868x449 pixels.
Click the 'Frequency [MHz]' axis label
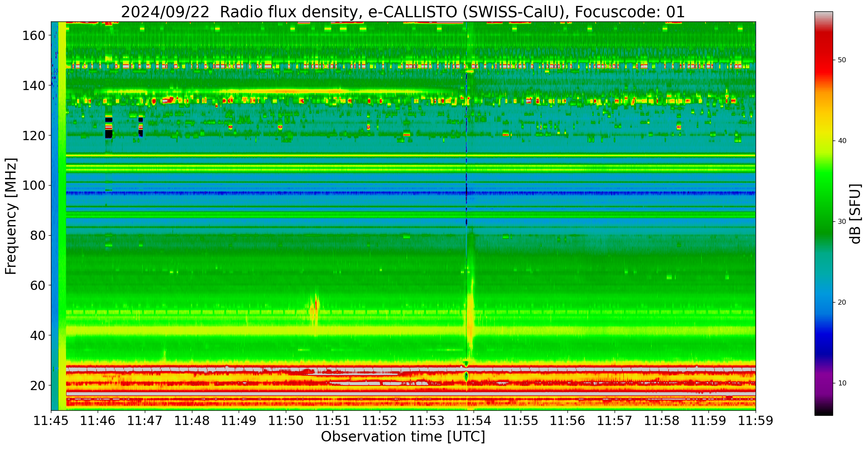(11, 216)
